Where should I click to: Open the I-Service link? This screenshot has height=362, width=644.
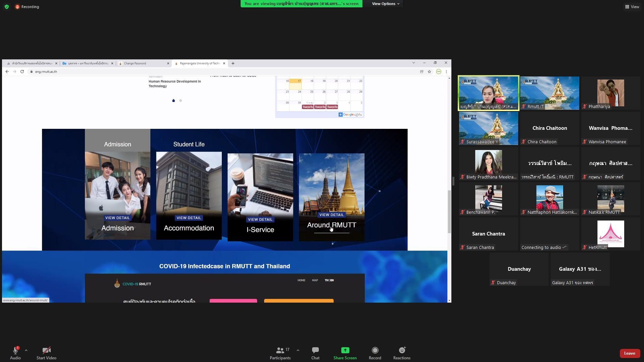(x=260, y=230)
